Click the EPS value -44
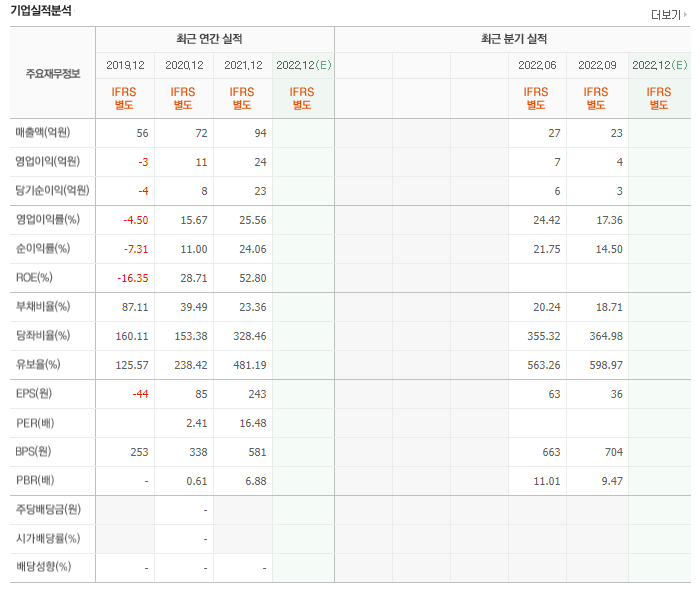Viewport: 700px width, 593px height. [x=140, y=394]
